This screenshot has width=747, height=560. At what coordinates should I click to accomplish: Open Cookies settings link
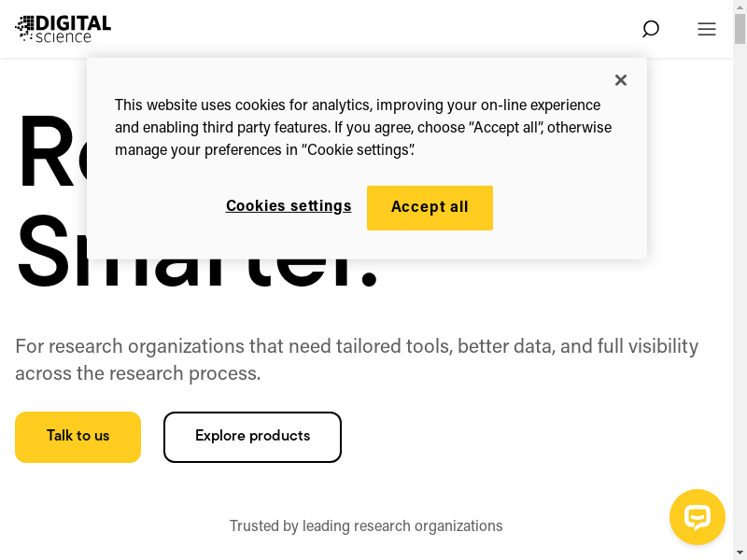[x=289, y=206]
